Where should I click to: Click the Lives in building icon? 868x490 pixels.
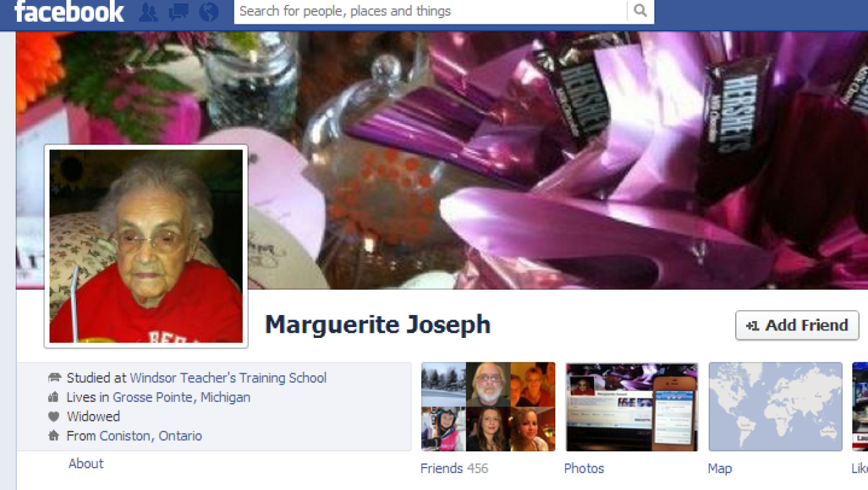54,397
